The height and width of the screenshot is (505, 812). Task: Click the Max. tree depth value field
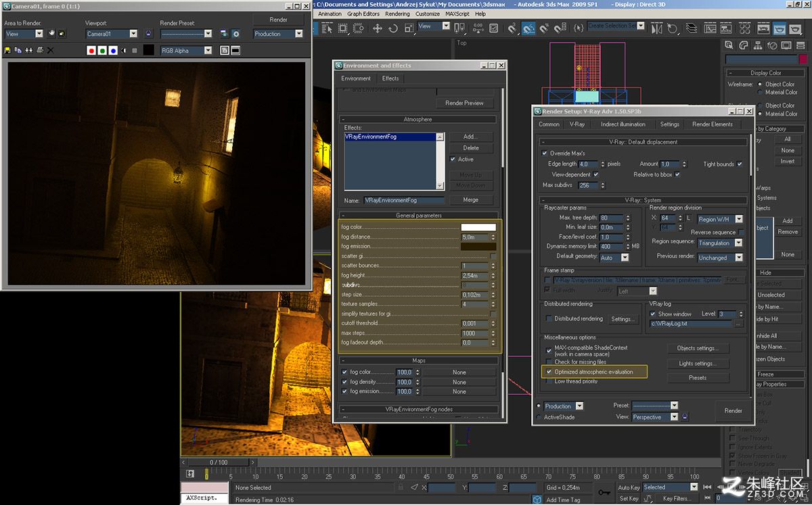click(x=612, y=218)
